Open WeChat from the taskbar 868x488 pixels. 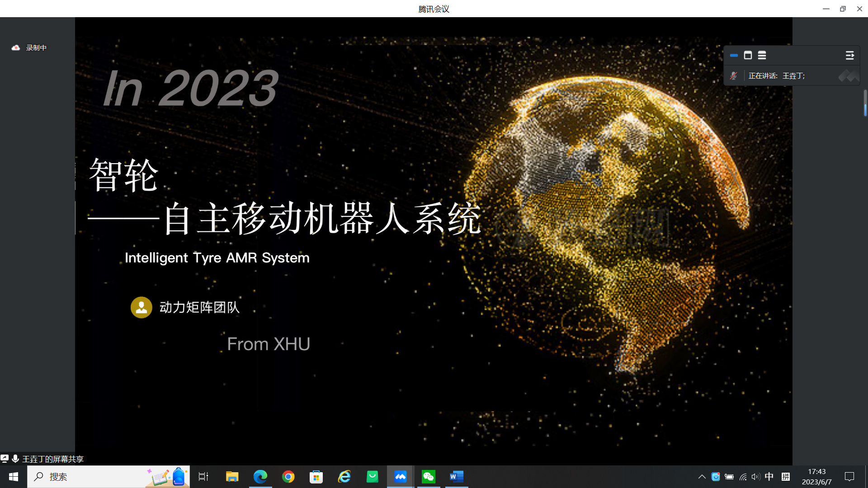(428, 477)
